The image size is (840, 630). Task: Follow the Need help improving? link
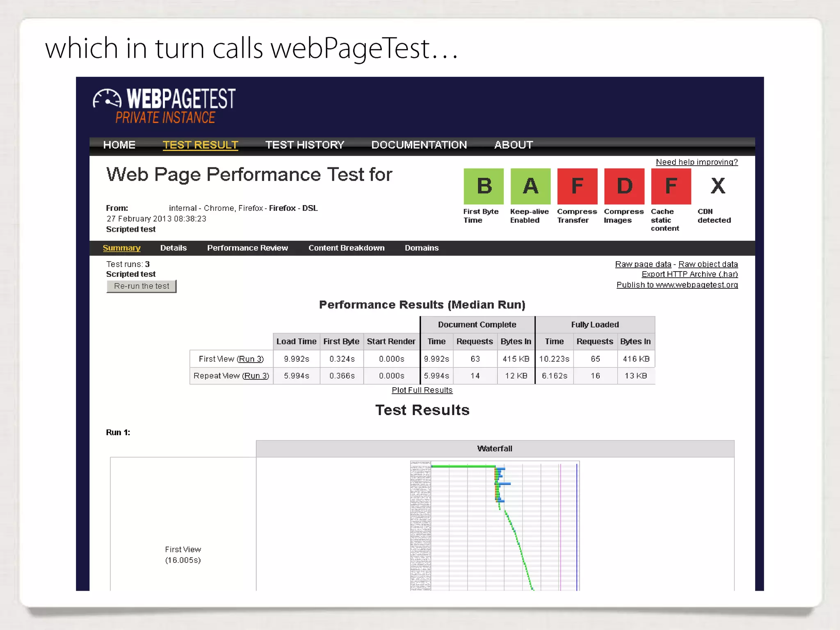click(x=697, y=162)
